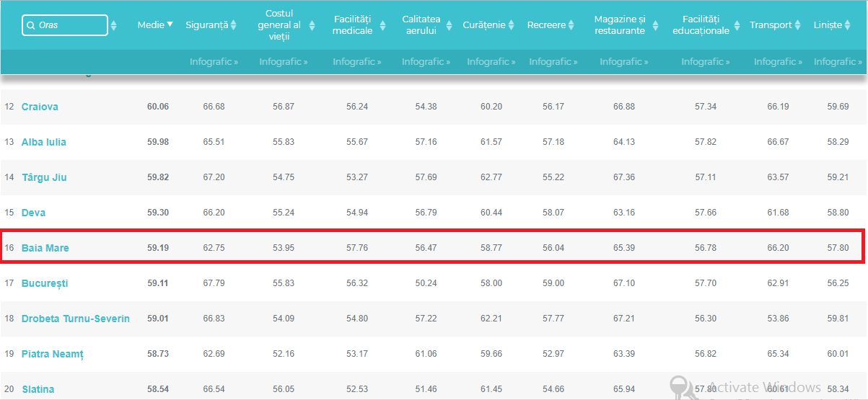Click the Facilități educaționale column header

coord(700,25)
